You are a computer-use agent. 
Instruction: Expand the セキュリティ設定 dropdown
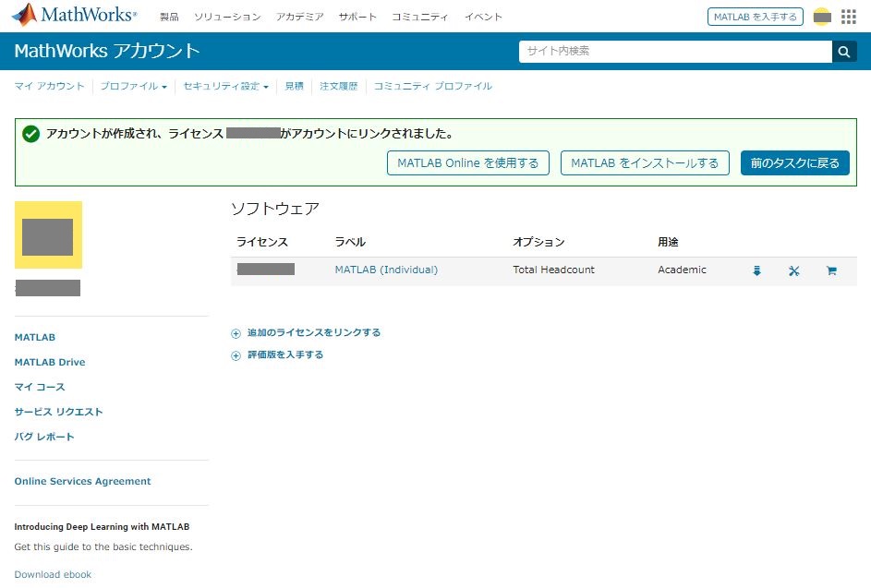225,86
